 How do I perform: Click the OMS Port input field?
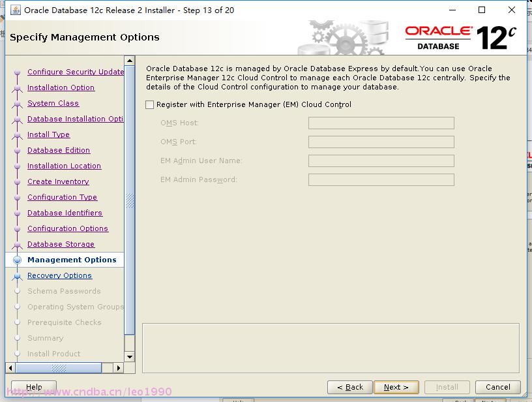click(x=381, y=142)
